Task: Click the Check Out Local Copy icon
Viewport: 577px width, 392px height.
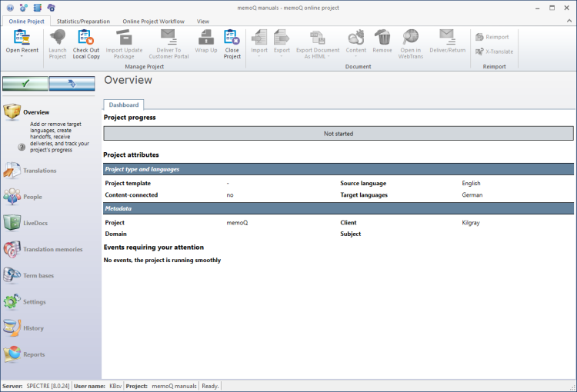Action: [85, 42]
